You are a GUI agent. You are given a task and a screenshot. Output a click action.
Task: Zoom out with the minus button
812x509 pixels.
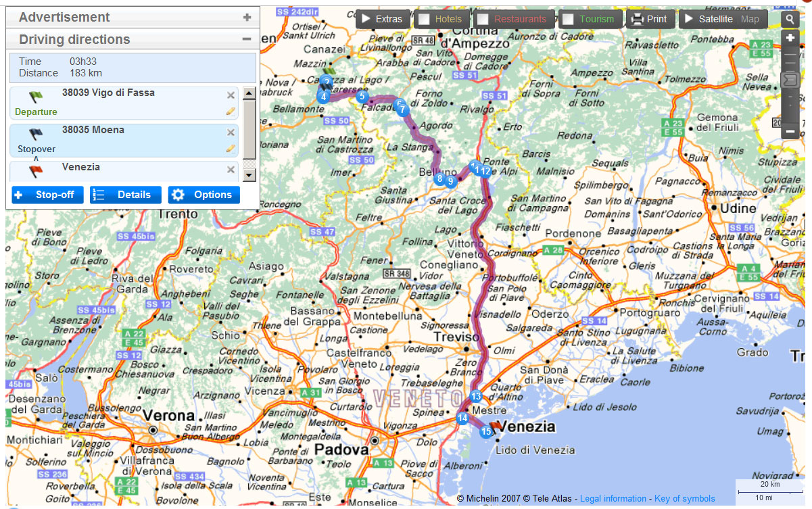[x=790, y=131]
